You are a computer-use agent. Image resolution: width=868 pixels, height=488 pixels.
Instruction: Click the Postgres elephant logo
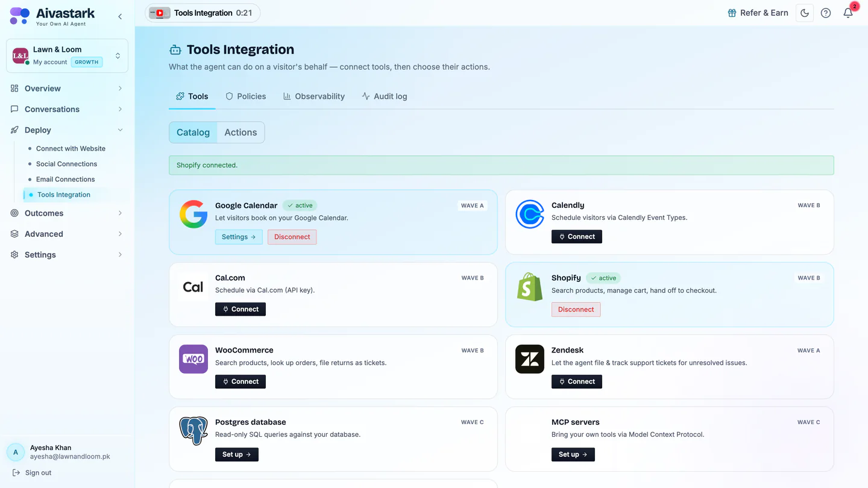pyautogui.click(x=193, y=431)
